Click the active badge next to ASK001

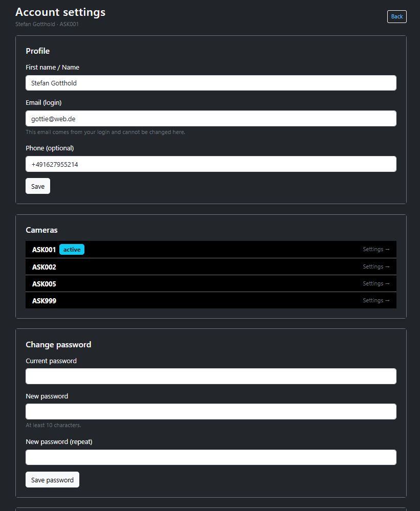pos(72,249)
